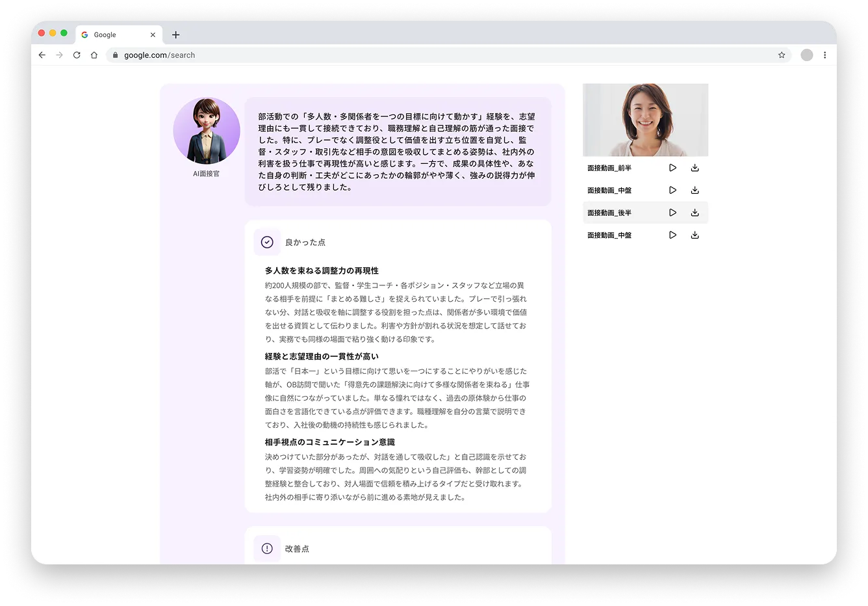
Task: Reload the current page
Action: 77,55
